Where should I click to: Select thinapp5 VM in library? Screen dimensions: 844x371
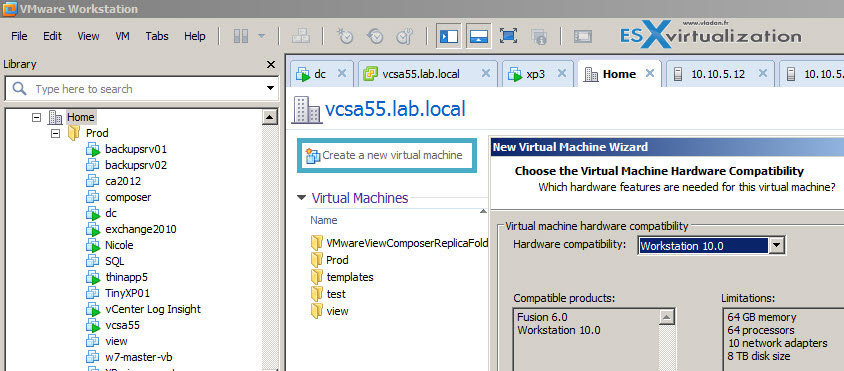coord(126,277)
